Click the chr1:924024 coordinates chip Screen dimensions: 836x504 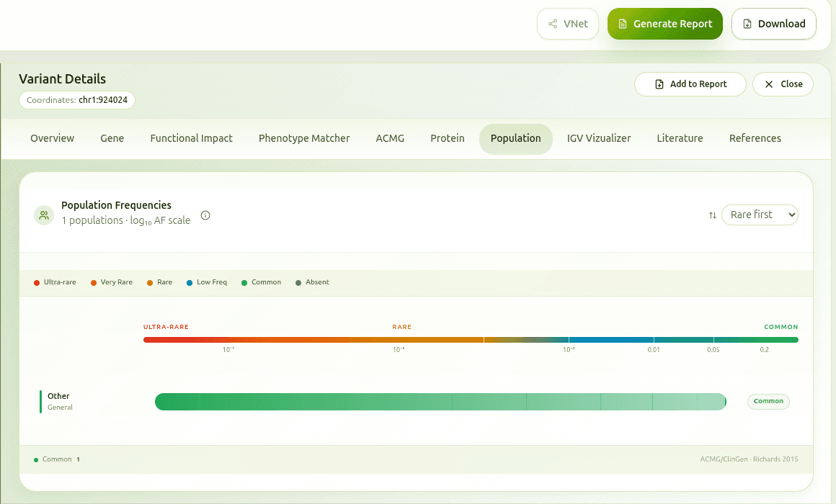point(77,100)
